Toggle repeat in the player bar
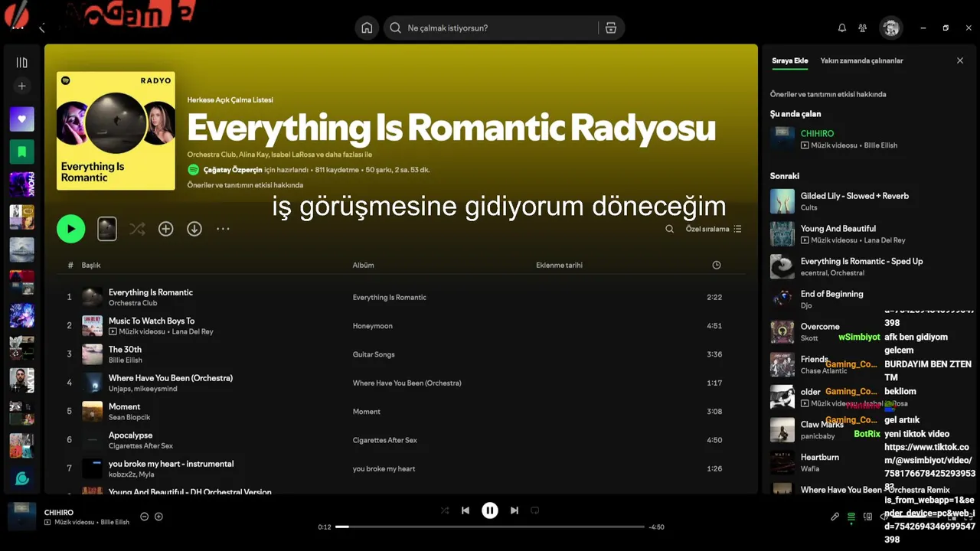980x551 pixels. coord(535,510)
